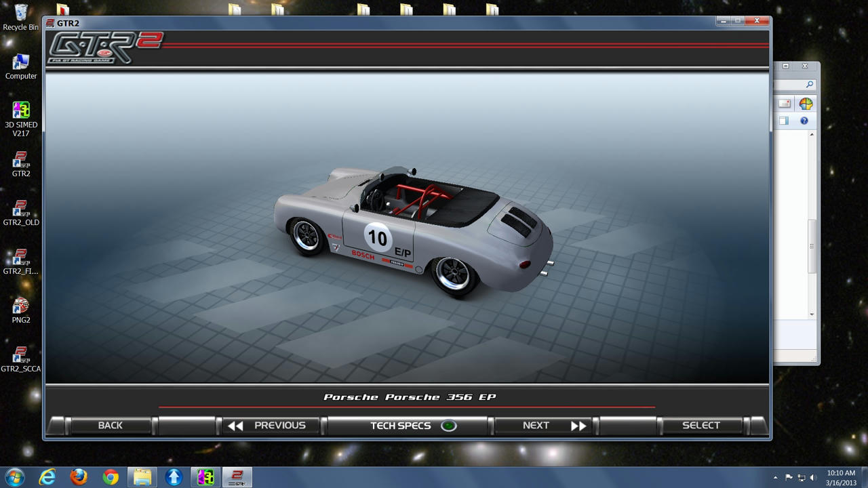Screen dimensions: 868x488
Task: Click the "Porsche Porsche 356 EP" car name
Action: click(410, 397)
